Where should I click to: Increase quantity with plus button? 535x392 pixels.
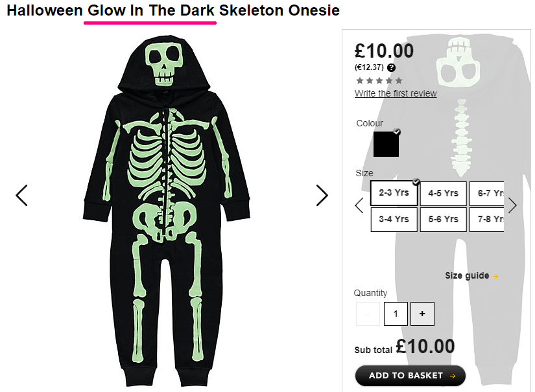(422, 314)
